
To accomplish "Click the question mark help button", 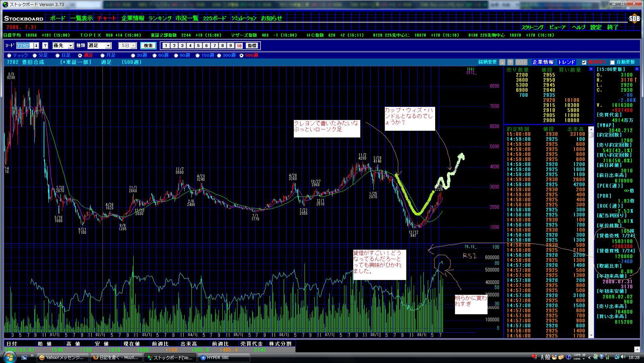I will (45, 46).
